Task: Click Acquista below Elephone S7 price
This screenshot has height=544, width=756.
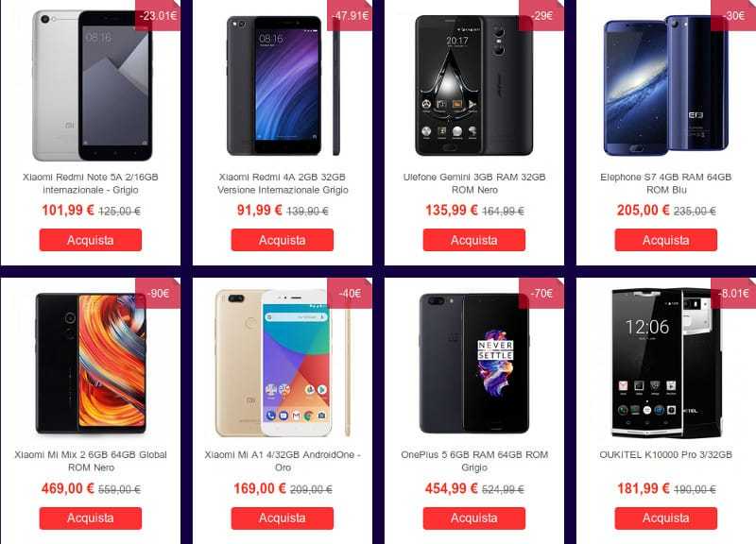Action: coord(666,240)
